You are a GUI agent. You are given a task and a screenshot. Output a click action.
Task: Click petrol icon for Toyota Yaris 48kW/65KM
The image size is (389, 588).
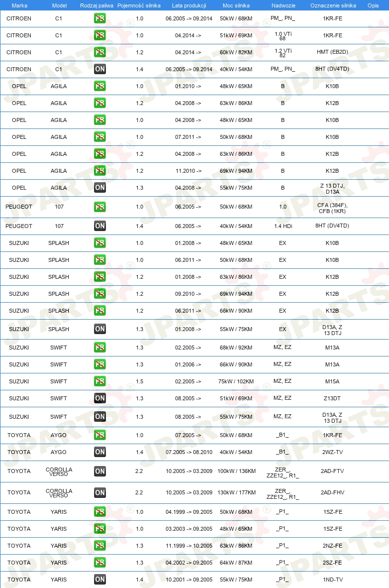99,528
